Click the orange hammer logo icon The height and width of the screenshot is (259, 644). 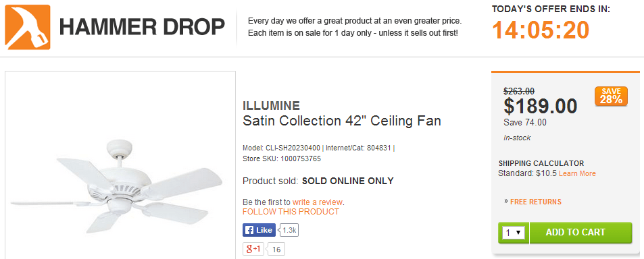(28, 27)
